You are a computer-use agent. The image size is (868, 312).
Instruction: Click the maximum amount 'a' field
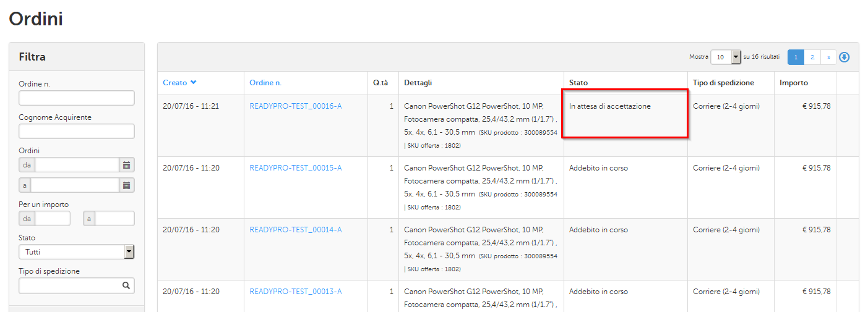(114, 219)
